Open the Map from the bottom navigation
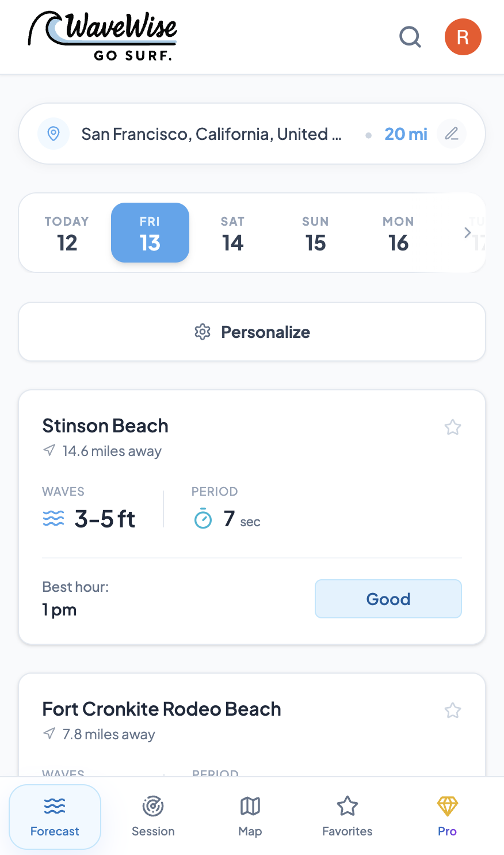The width and height of the screenshot is (504, 855). pyautogui.click(x=250, y=807)
